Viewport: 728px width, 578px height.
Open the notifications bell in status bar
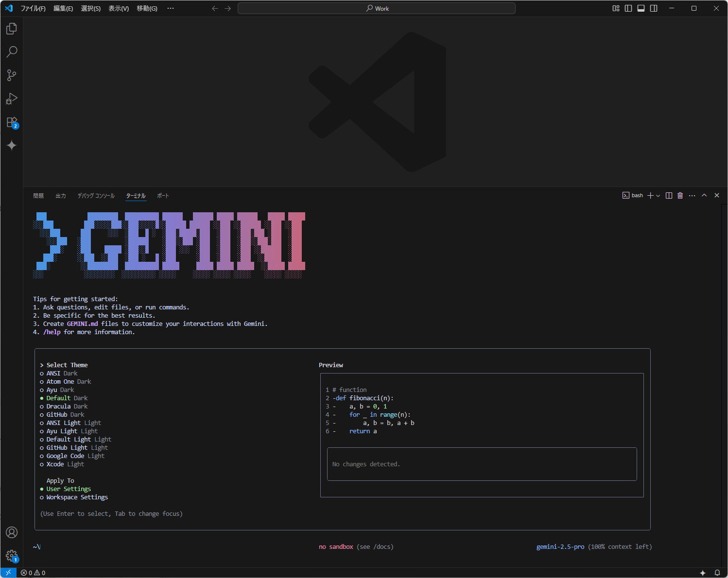(717, 573)
